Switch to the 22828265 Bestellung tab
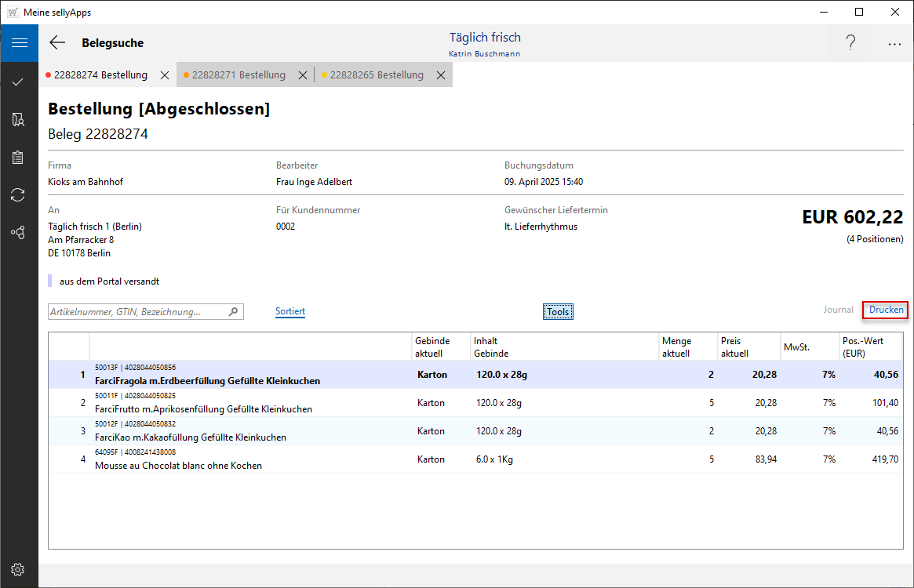The height and width of the screenshot is (588, 914). [377, 75]
